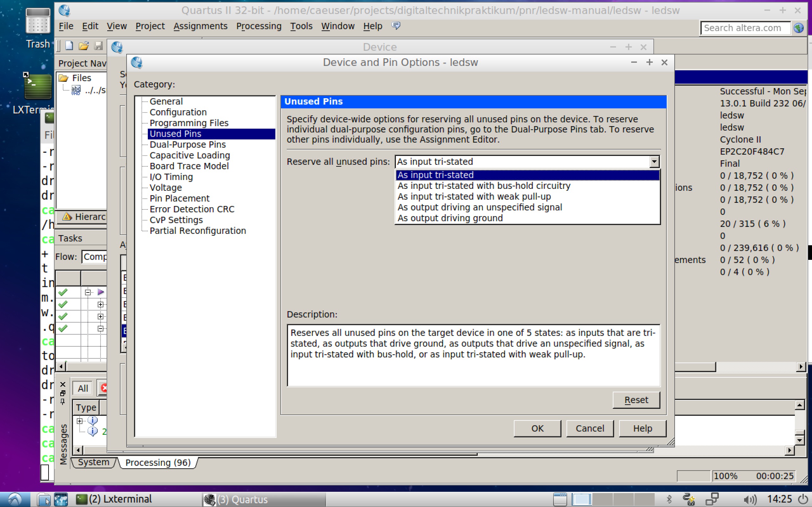This screenshot has height=507, width=812.
Task: Open the Assignments menu in menu bar
Action: pos(199,26)
